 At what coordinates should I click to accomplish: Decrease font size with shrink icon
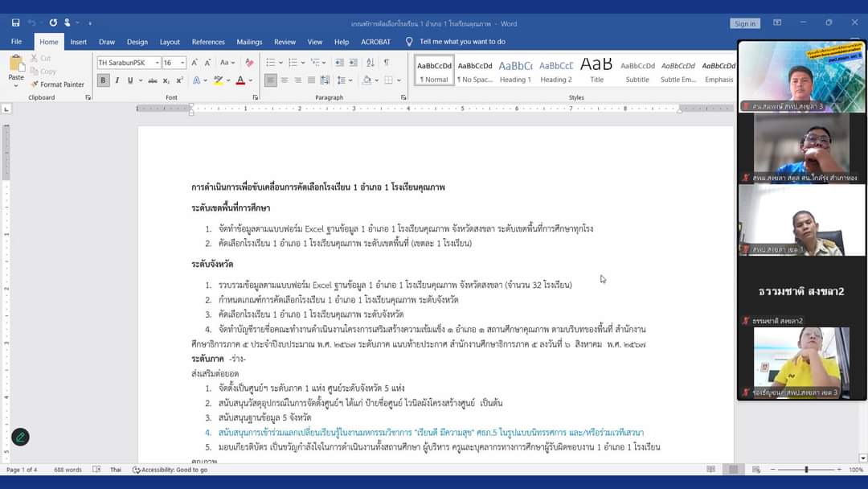pyautogui.click(x=207, y=63)
